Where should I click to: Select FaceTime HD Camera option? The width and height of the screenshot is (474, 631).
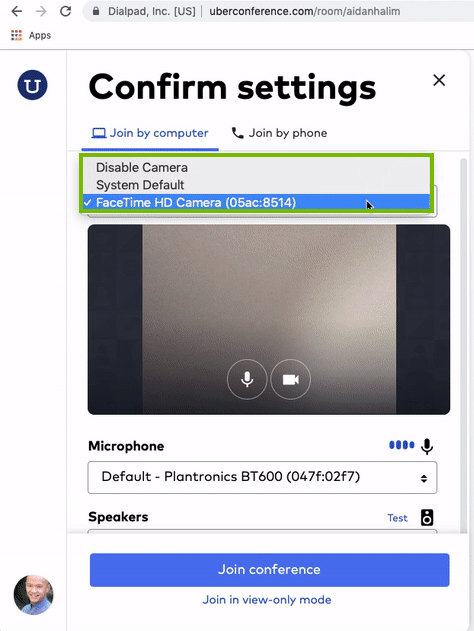coord(256,202)
